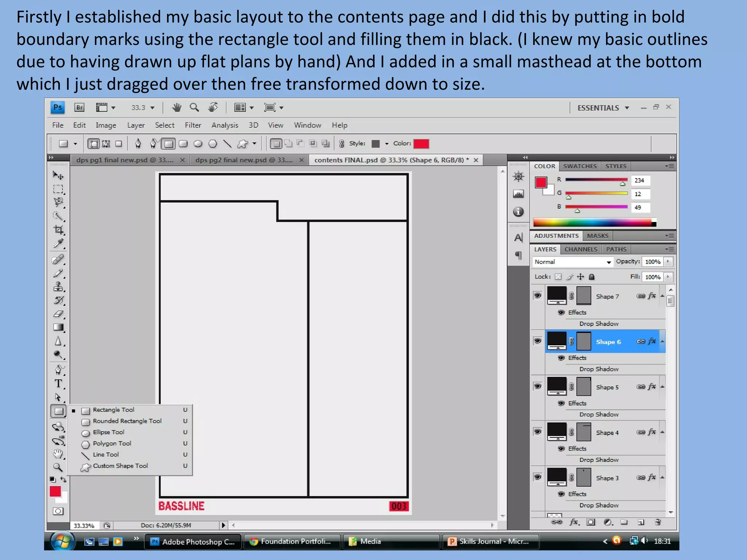The image size is (747, 560).
Task: Choose Custom Shape Tool from the flyout
Action: tap(120, 466)
